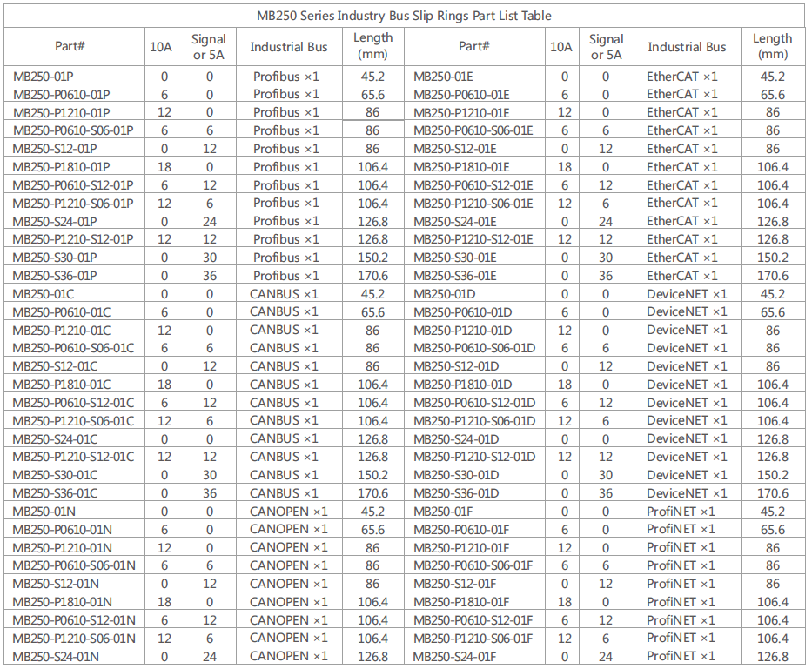Click part number MB250-01F
This screenshot has width=812, height=669.
[x=443, y=512]
